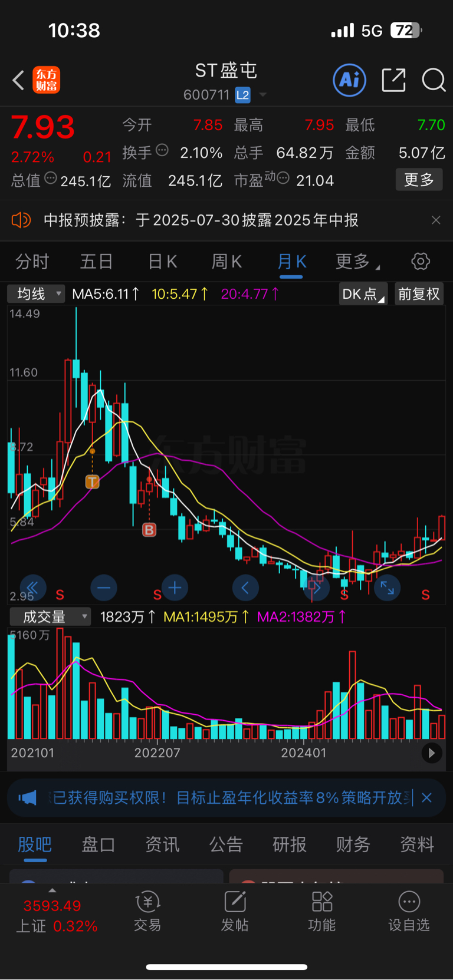Tap the 金额 5.07亿 value
Screen dimensions: 453x980
(422, 153)
